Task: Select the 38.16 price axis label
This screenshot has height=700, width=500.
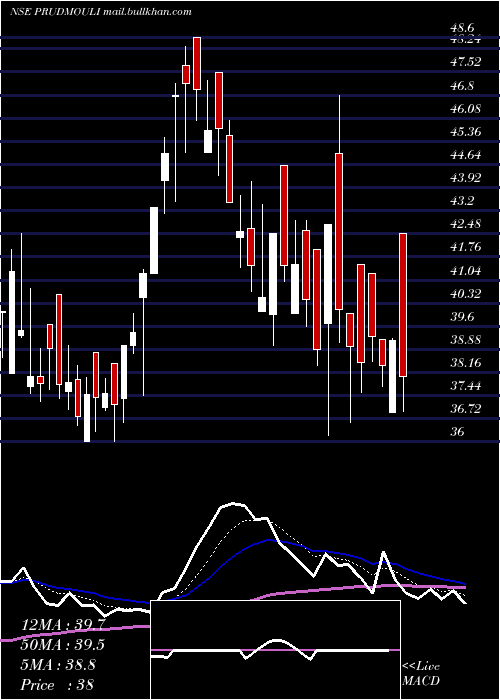Action: (466, 363)
